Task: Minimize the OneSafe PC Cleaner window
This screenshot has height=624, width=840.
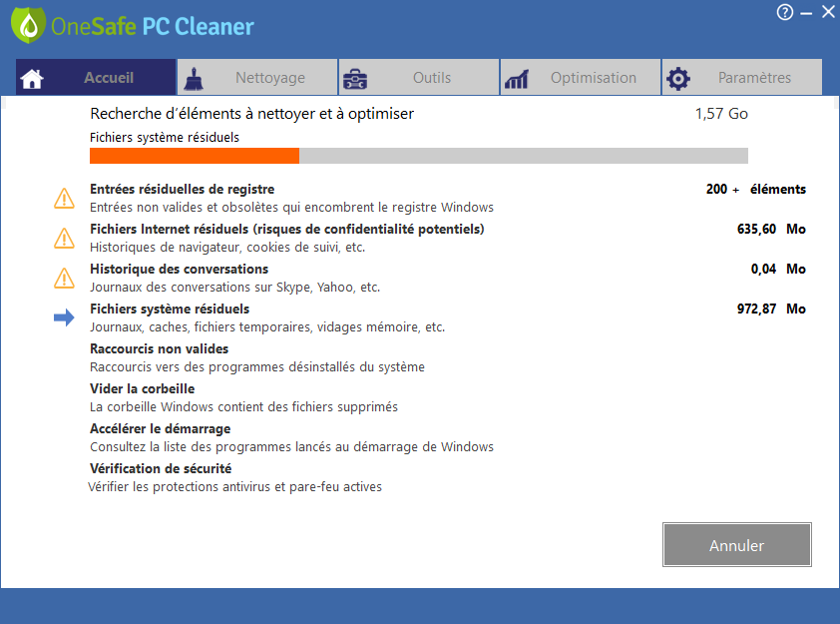Action: coord(806,13)
